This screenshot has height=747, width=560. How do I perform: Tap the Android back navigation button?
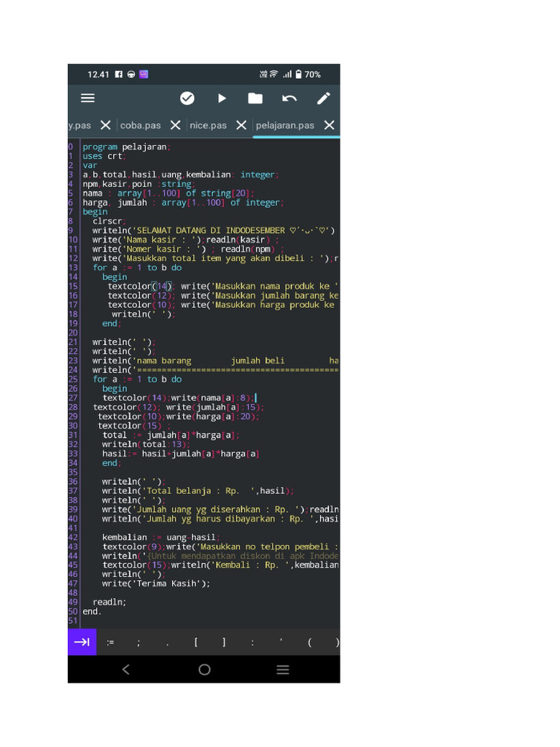point(125,670)
